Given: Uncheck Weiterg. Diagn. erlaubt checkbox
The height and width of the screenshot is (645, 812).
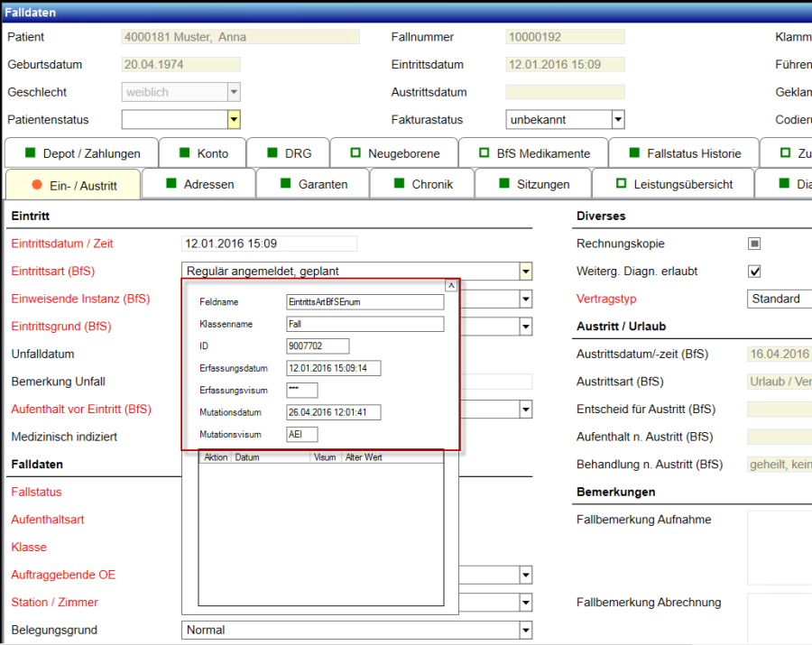Looking at the screenshot, I should pos(755,272).
